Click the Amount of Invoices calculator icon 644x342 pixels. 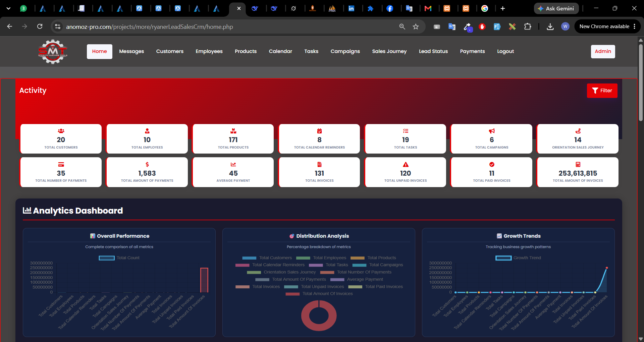tap(578, 165)
